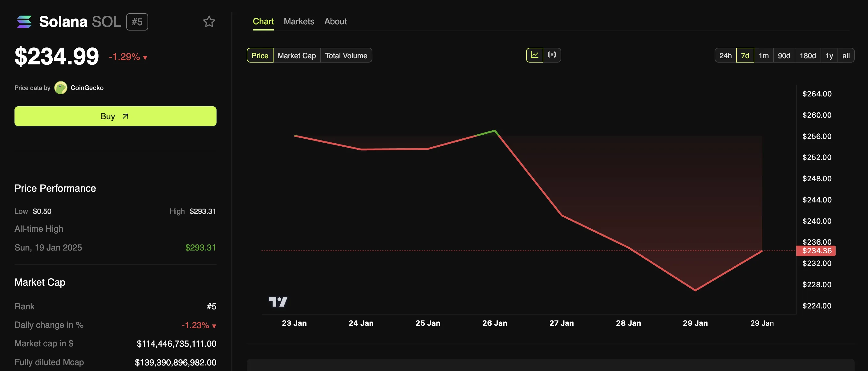
Task: Click the Price Performance heading
Action: [55, 188]
